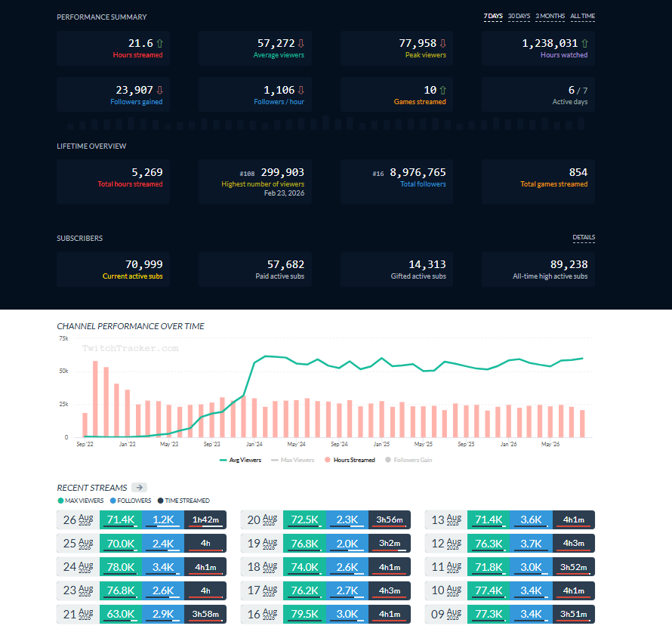Click the red down arrow beside Followers / hour
The width and height of the screenshot is (672, 635).
(301, 90)
